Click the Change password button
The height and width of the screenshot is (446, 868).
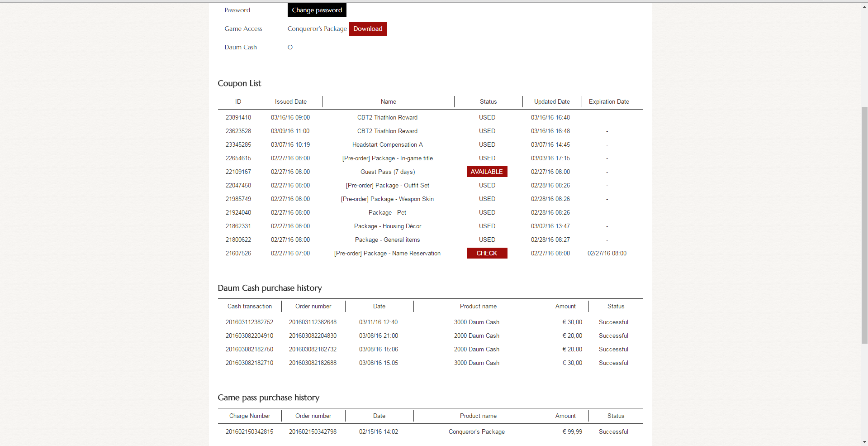(317, 10)
